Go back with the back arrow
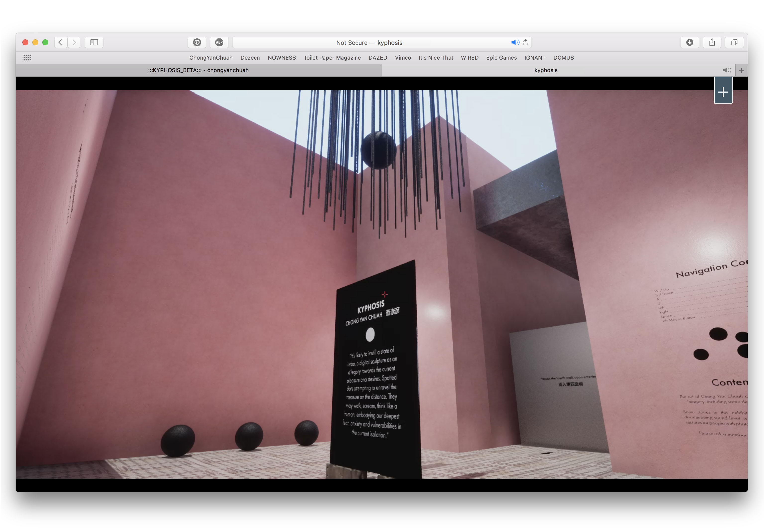The height and width of the screenshot is (532, 764). point(60,42)
